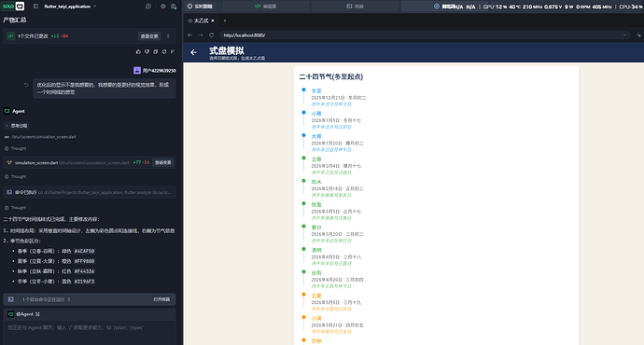The height and width of the screenshot is (345, 644).
Task: Open the flutter_taiyi_application project dropdown
Action: tap(70, 7)
